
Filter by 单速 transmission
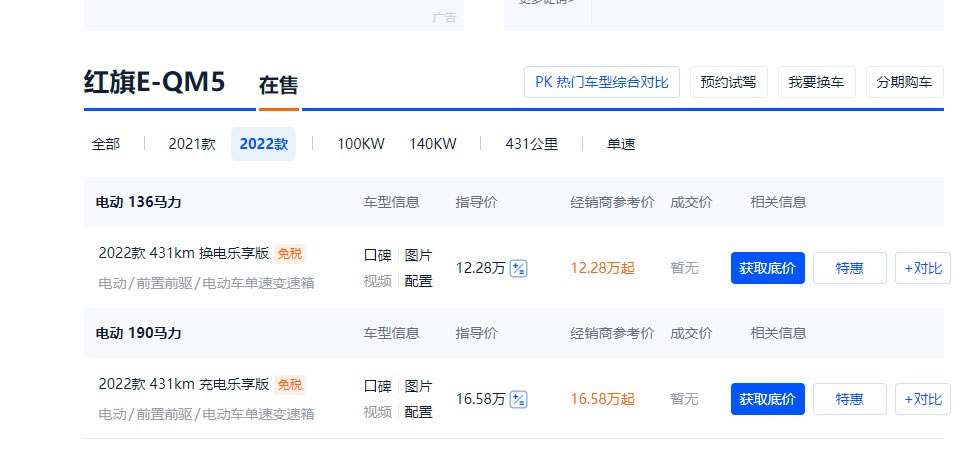pyautogui.click(x=621, y=144)
